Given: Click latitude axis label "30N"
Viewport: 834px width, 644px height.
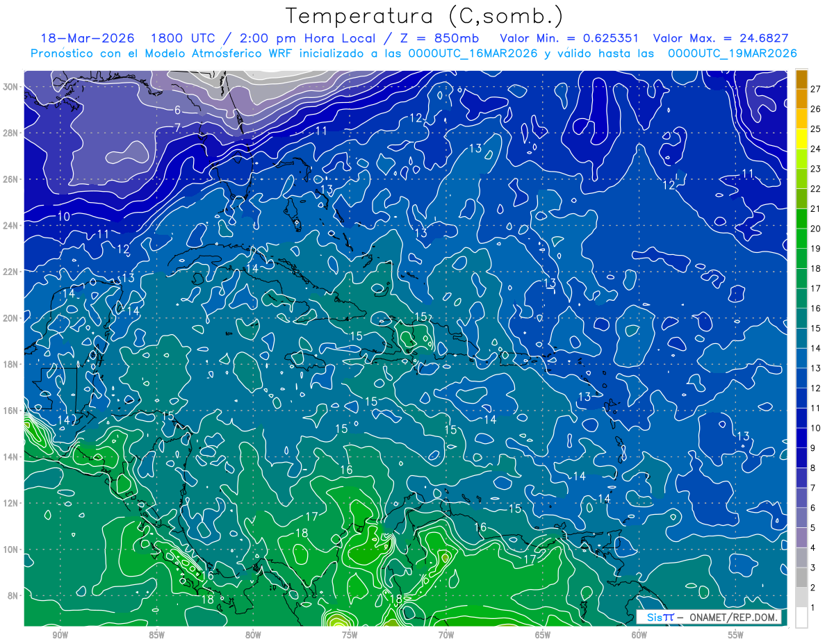Looking at the screenshot, I should pyautogui.click(x=11, y=87).
